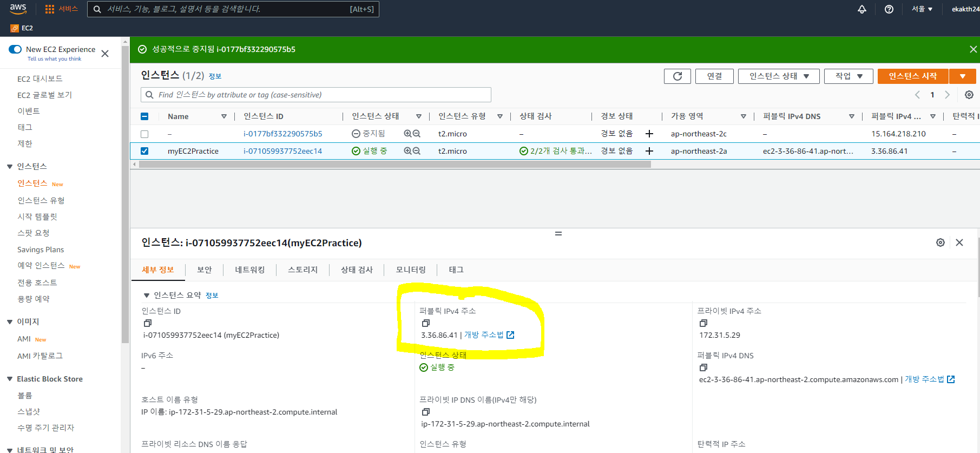Open the 인스턴스 상태 dropdown button
980x453 pixels.
point(779,76)
